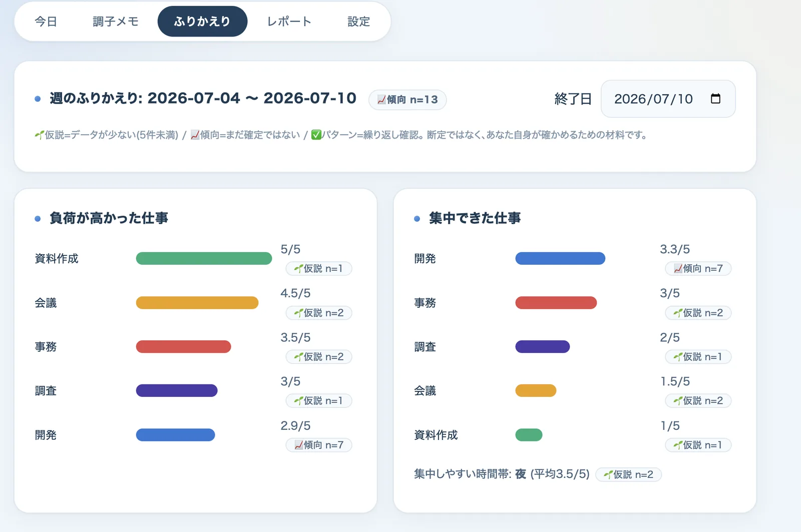Click the blue 開発 bar in 集中できた仕事
801x532 pixels.
pyautogui.click(x=560, y=258)
